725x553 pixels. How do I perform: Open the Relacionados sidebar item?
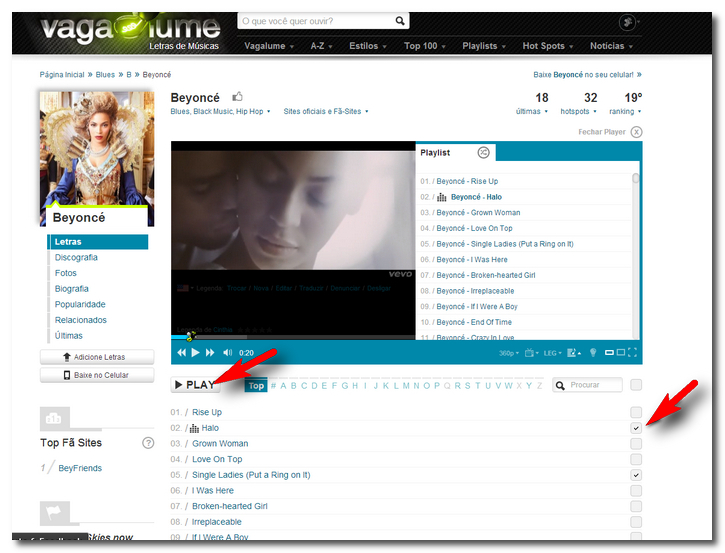click(x=80, y=320)
